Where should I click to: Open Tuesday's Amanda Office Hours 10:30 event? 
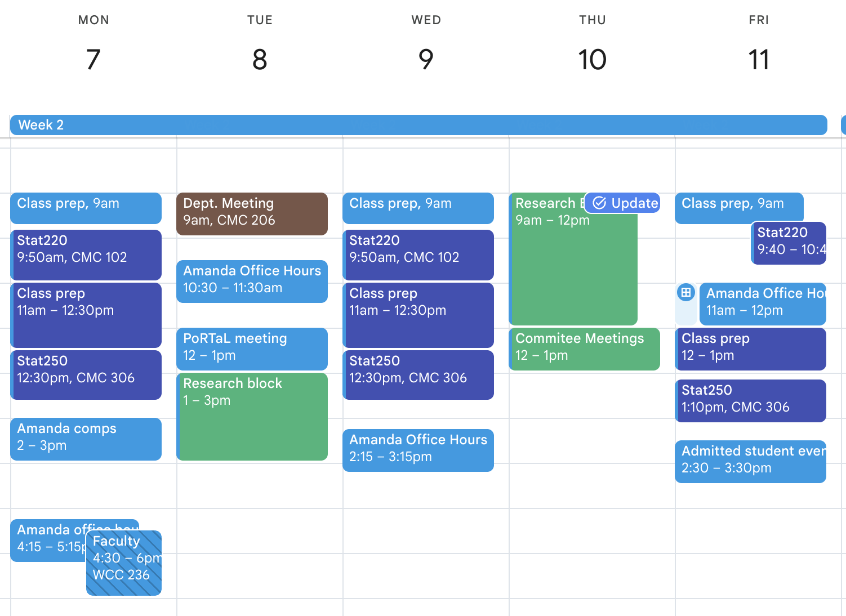coord(252,281)
